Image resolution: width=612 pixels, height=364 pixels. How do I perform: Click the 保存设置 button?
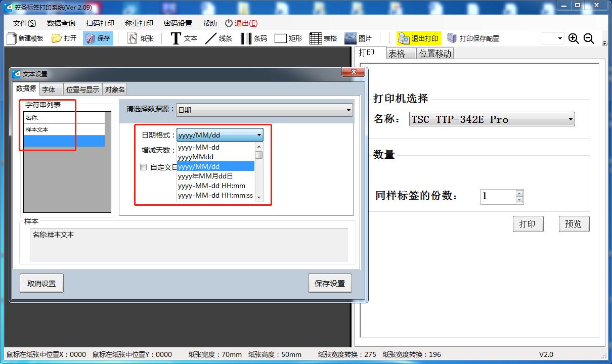coord(329,283)
